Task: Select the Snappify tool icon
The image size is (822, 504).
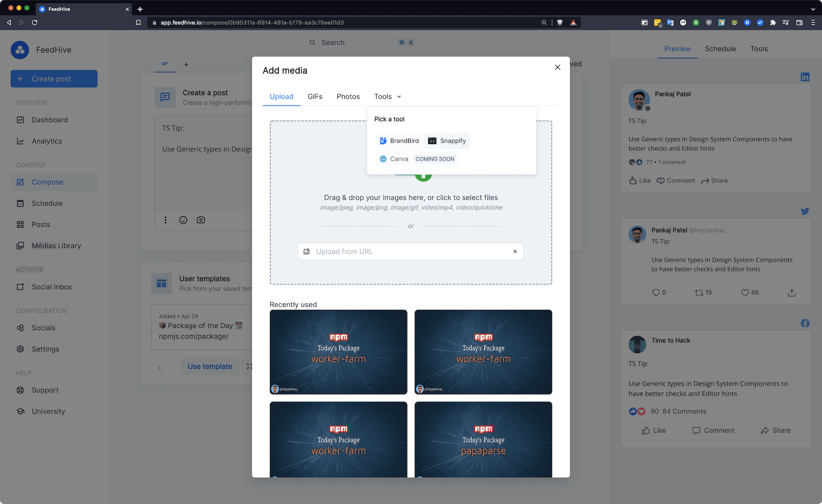Action: tap(432, 140)
